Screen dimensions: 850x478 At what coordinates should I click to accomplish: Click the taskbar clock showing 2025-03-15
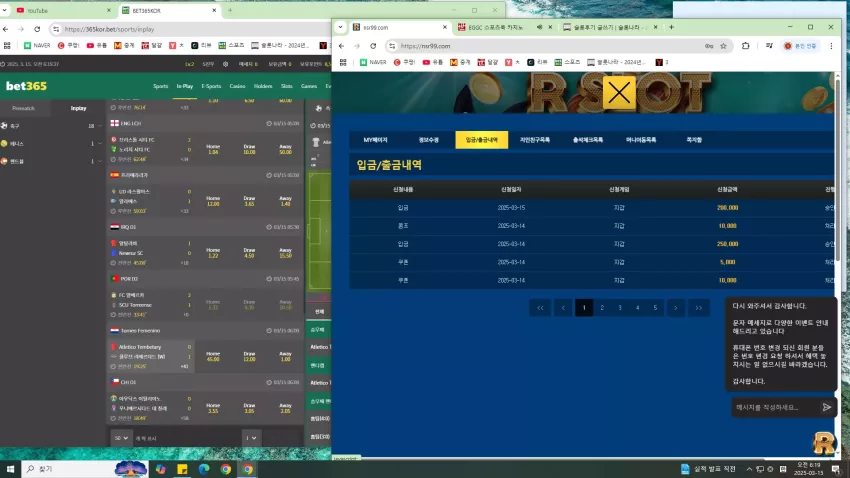[x=808, y=469]
